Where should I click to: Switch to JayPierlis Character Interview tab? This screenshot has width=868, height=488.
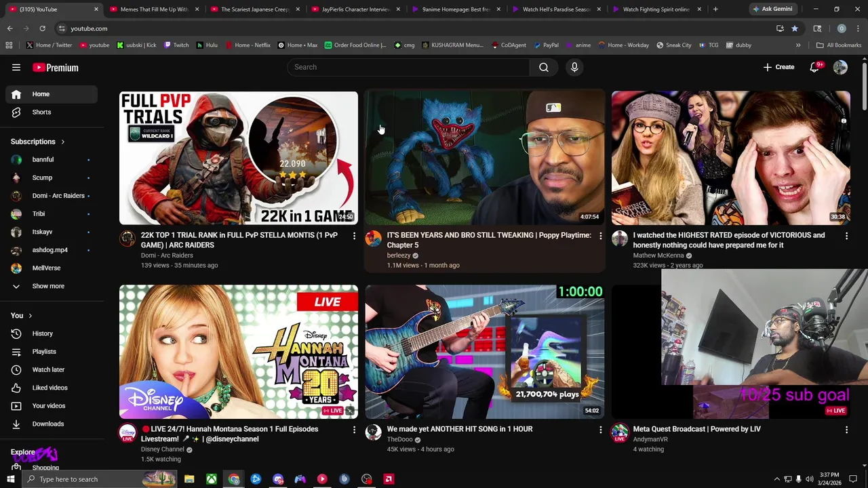[x=356, y=9]
